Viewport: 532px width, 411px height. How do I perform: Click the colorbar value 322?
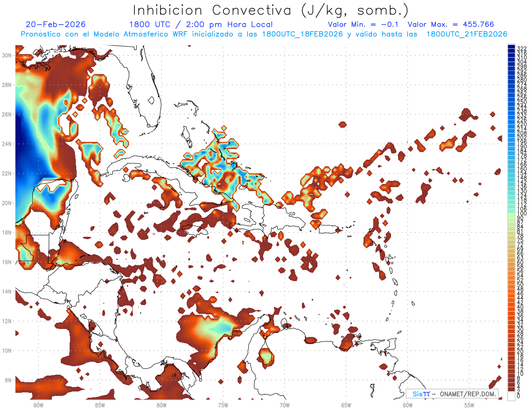(522, 48)
